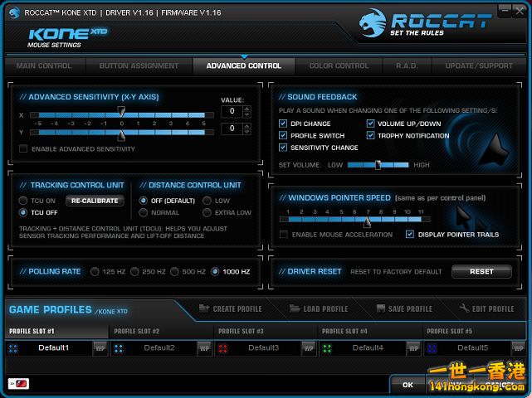
Task: Click the ROCCAT logo in title bar
Action: [15, 13]
